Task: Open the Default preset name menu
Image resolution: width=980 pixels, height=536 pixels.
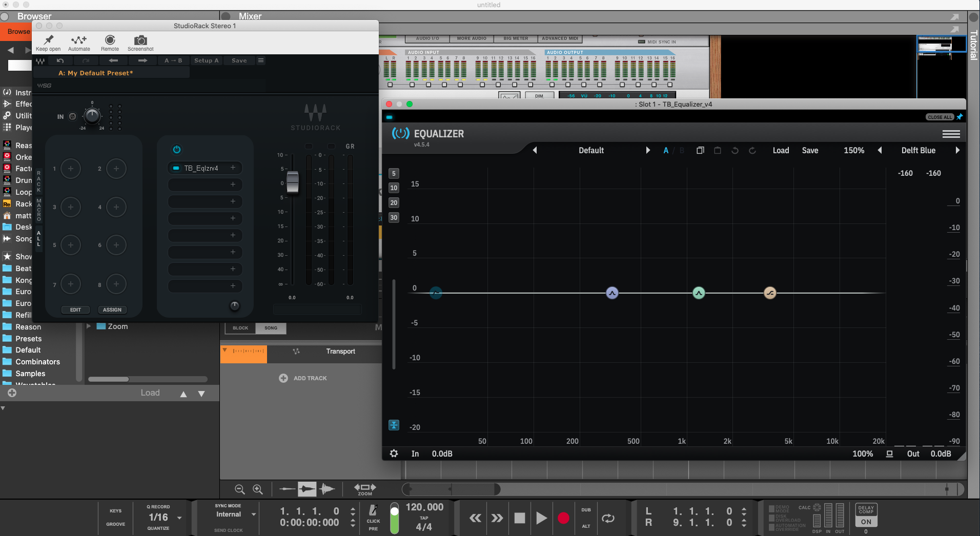Action: tap(591, 150)
